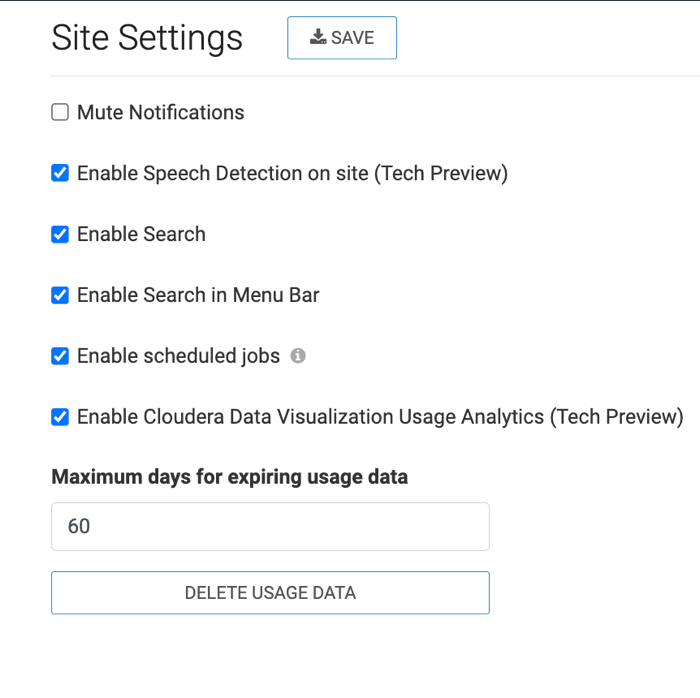Click the Enable Speech Detection on site label
700x698 pixels.
(x=292, y=174)
